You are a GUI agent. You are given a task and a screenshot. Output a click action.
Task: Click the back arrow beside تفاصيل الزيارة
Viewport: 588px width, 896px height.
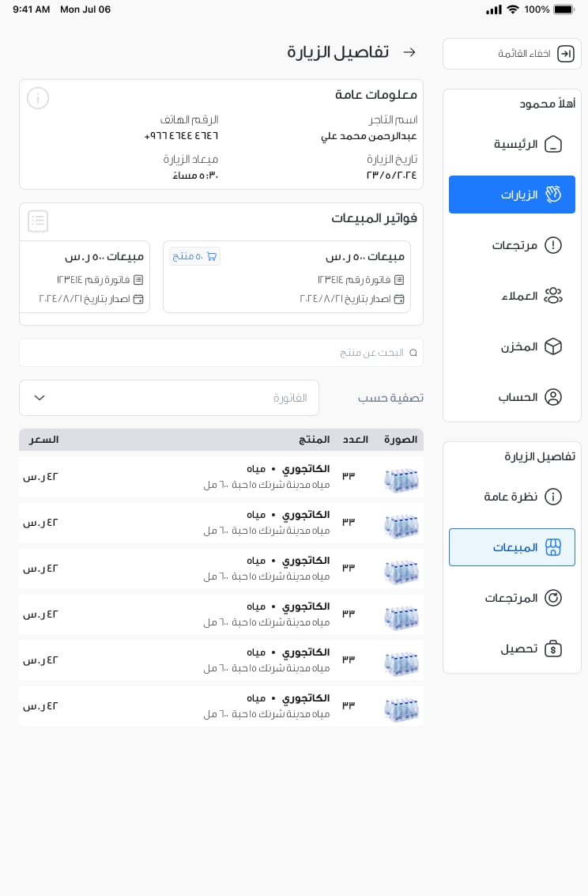pyautogui.click(x=409, y=52)
